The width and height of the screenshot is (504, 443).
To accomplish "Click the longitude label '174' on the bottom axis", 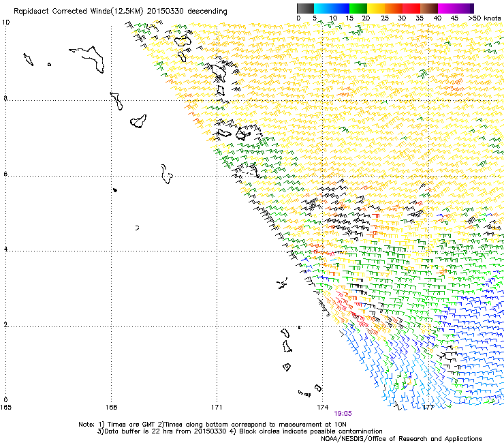I will [322, 408].
